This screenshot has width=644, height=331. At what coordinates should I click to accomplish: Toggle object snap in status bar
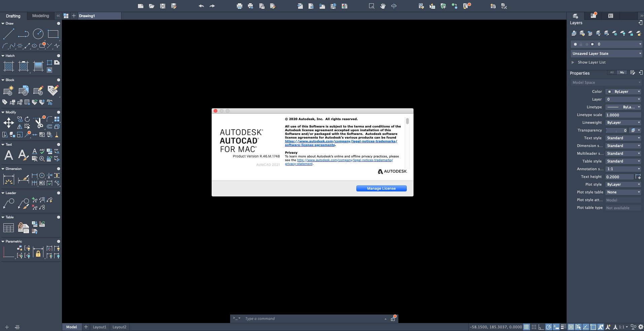pyautogui.click(x=593, y=327)
